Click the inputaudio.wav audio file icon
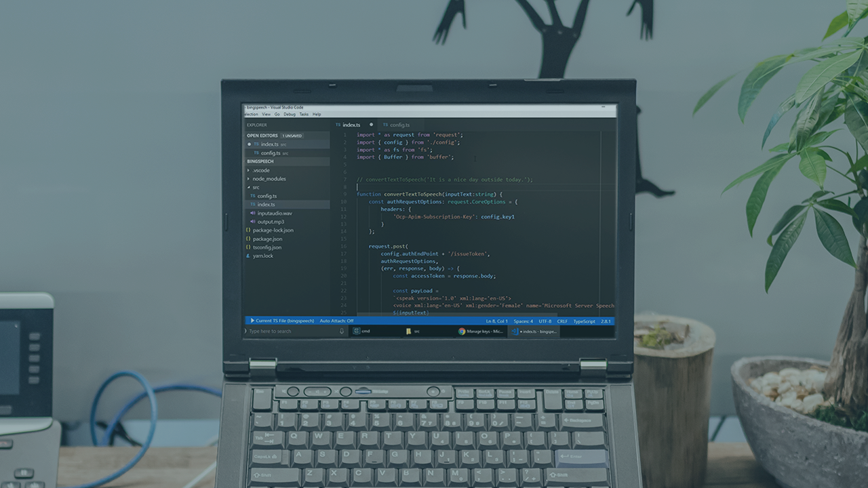Viewport: 868px width, 488px height. coord(252,213)
